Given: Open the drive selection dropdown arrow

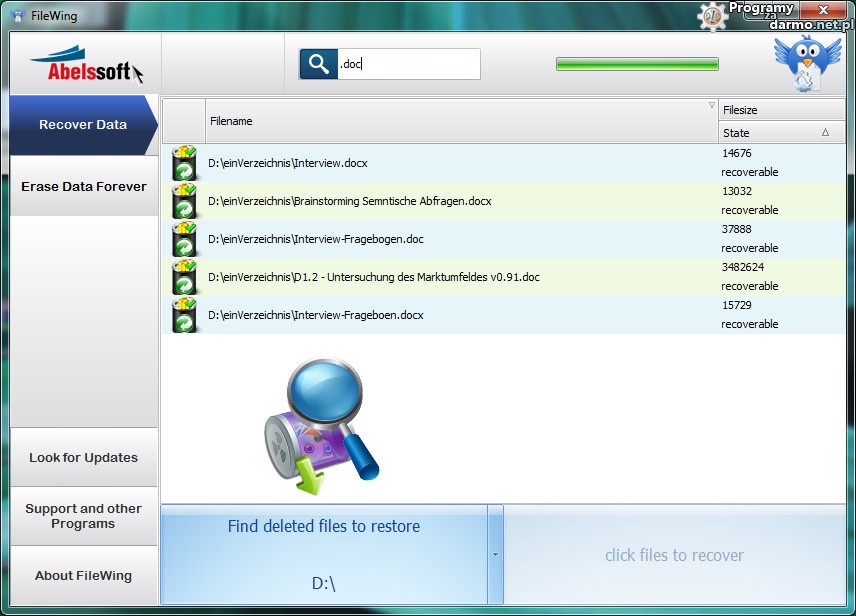Looking at the screenshot, I should pyautogui.click(x=495, y=554).
